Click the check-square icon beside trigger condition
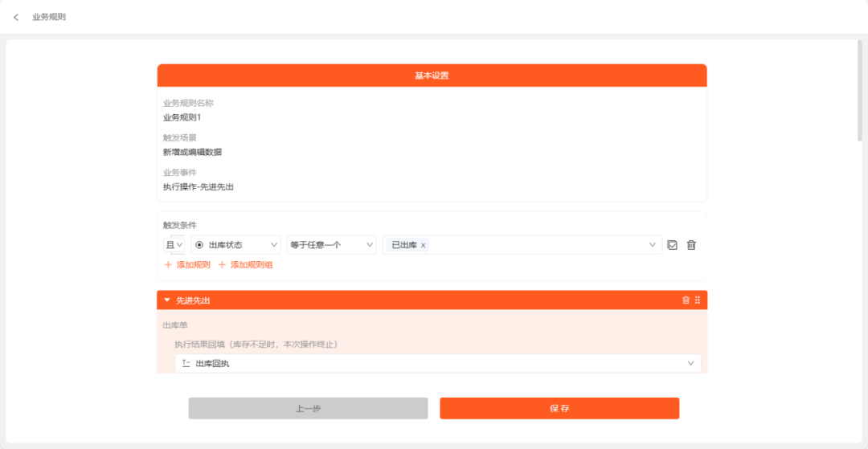The height and width of the screenshot is (449, 868). click(673, 245)
